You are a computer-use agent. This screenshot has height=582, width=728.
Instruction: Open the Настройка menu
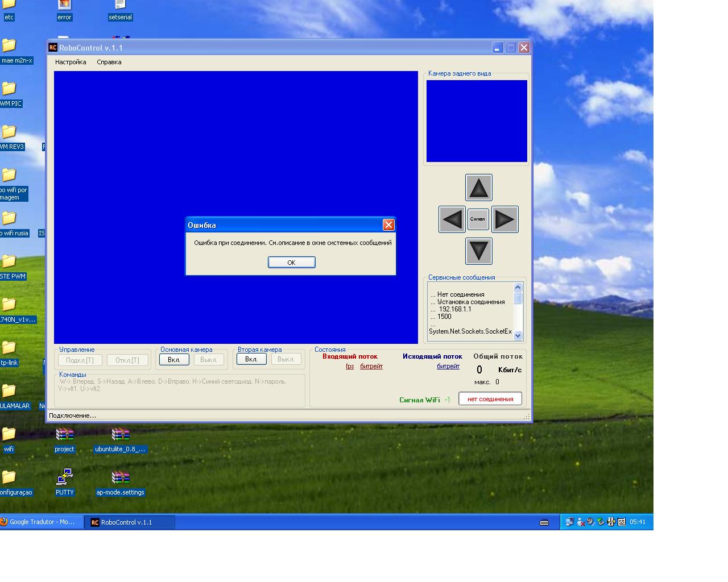(71, 62)
